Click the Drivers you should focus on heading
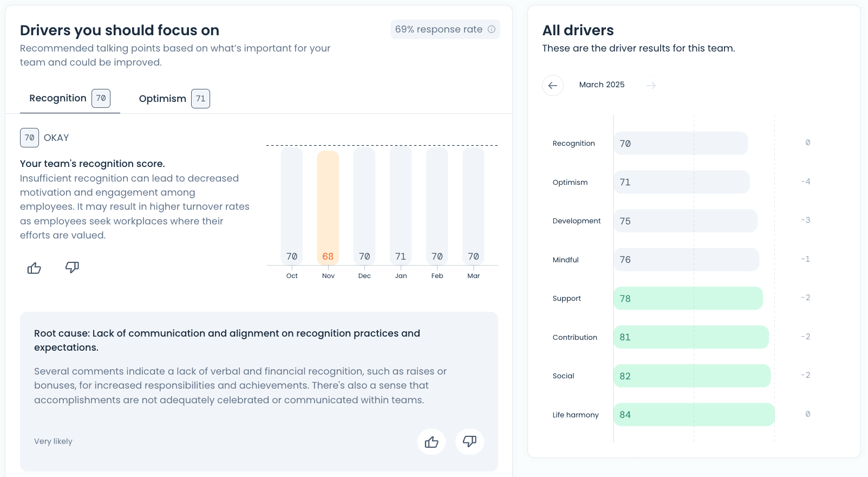868x477 pixels. (120, 30)
